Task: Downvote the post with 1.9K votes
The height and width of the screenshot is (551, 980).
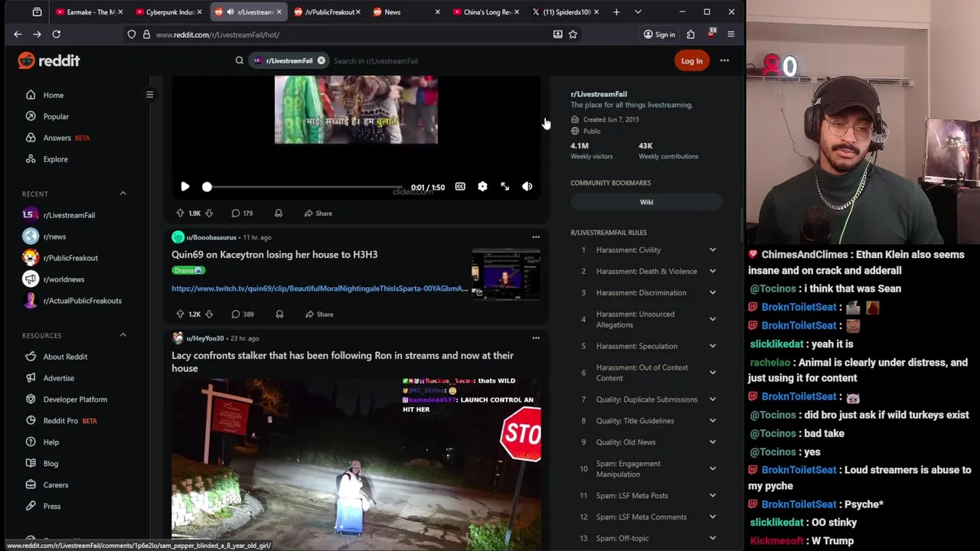Action: [x=208, y=214]
